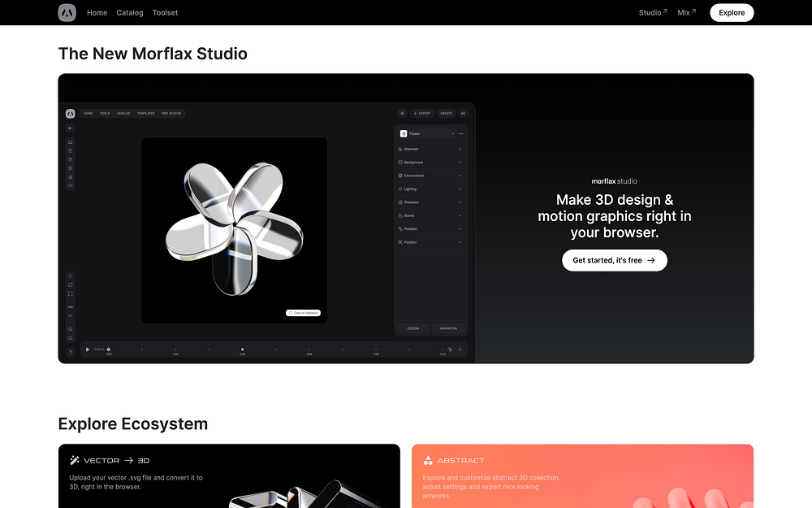
Task: Click the rotate refresh icon in the studio sidebar
Action: [71, 285]
